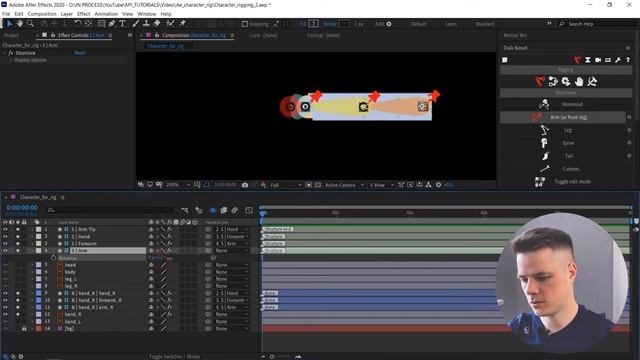Expand Display options group
640x360 pixels.
[11, 60]
